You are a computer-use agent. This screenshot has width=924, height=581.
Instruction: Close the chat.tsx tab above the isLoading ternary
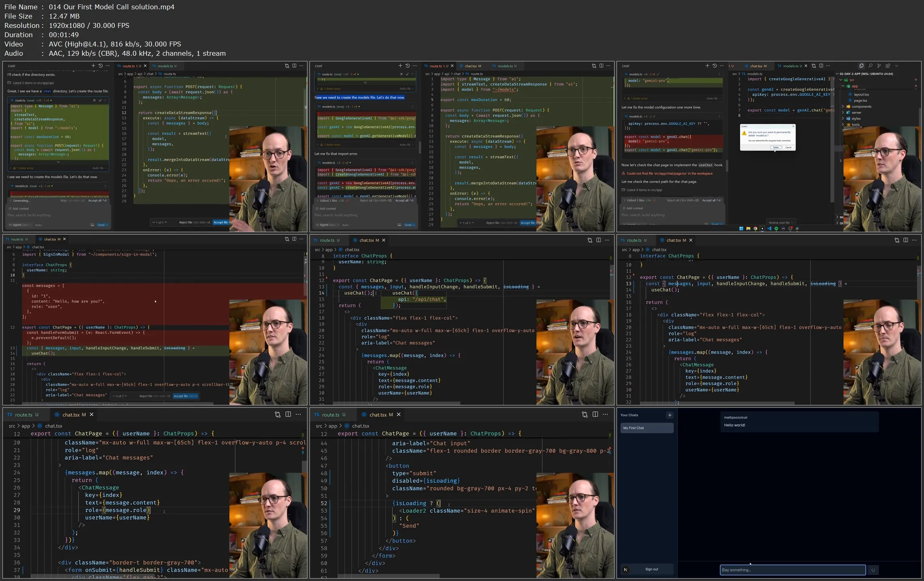[x=399, y=415]
